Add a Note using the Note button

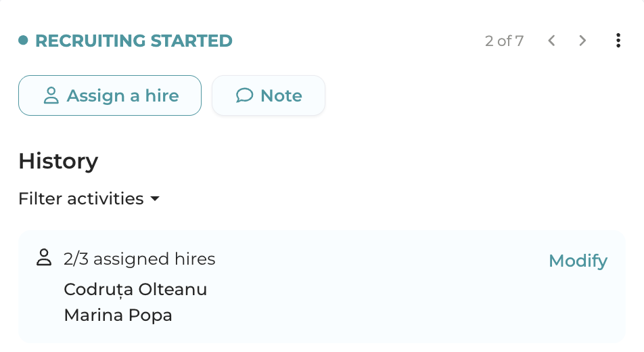click(269, 95)
